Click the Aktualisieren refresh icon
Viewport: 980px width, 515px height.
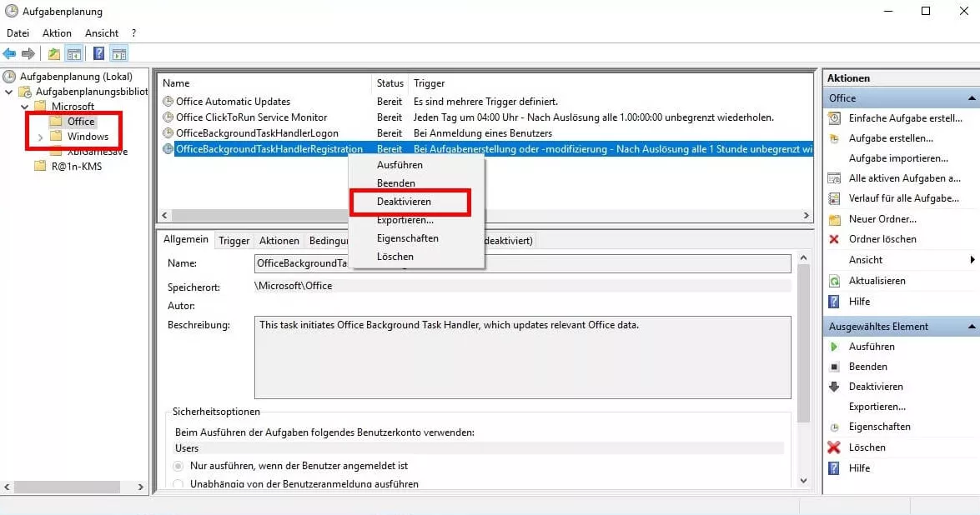[x=833, y=281]
